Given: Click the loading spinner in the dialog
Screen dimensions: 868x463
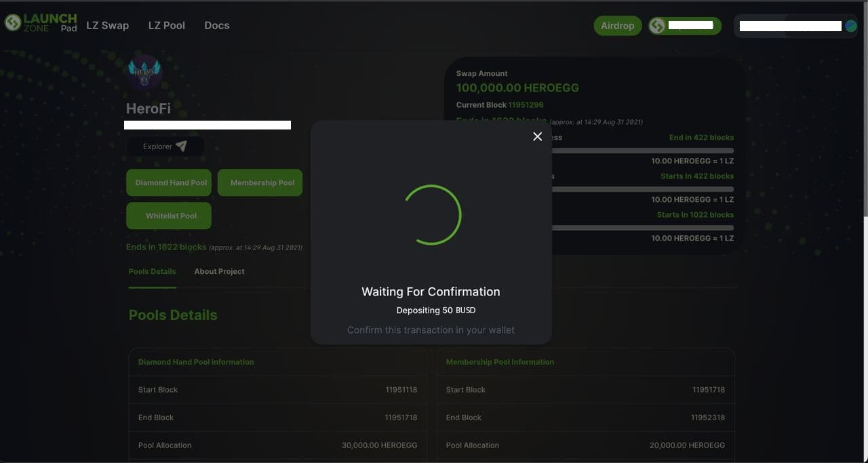Looking at the screenshot, I should 432,215.
